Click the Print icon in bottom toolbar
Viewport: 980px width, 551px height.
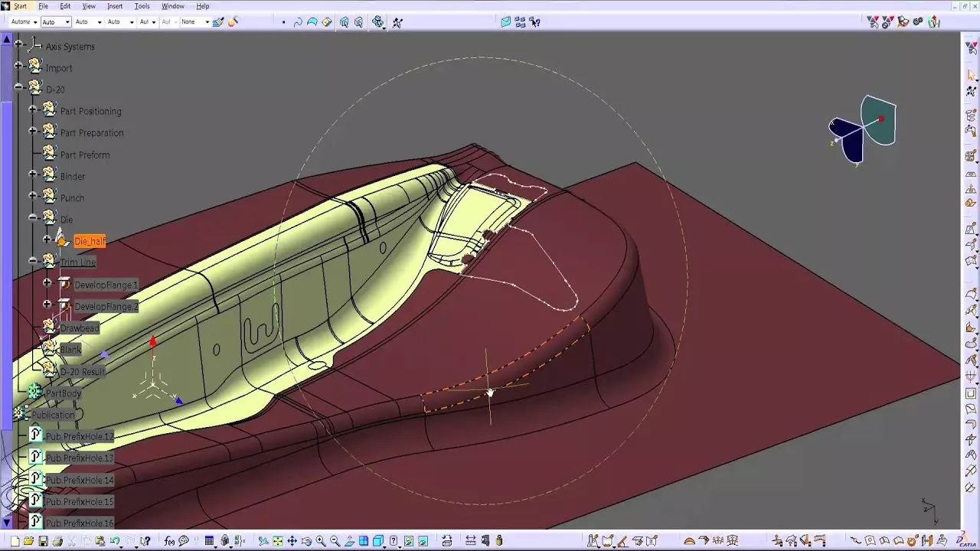point(57,541)
